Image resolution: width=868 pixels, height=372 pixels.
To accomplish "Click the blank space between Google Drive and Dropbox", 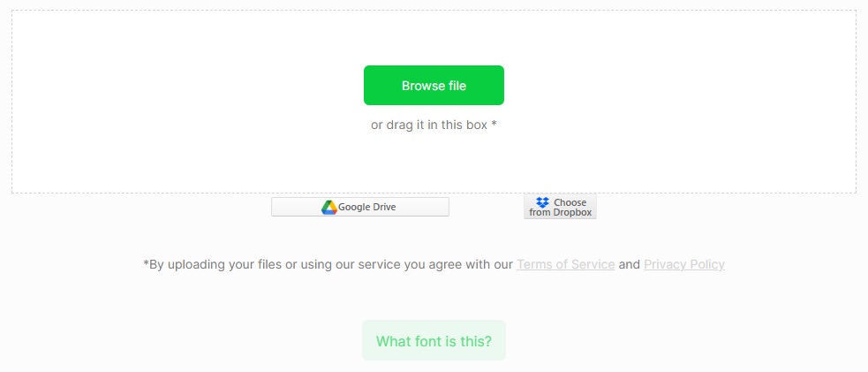I will point(486,207).
